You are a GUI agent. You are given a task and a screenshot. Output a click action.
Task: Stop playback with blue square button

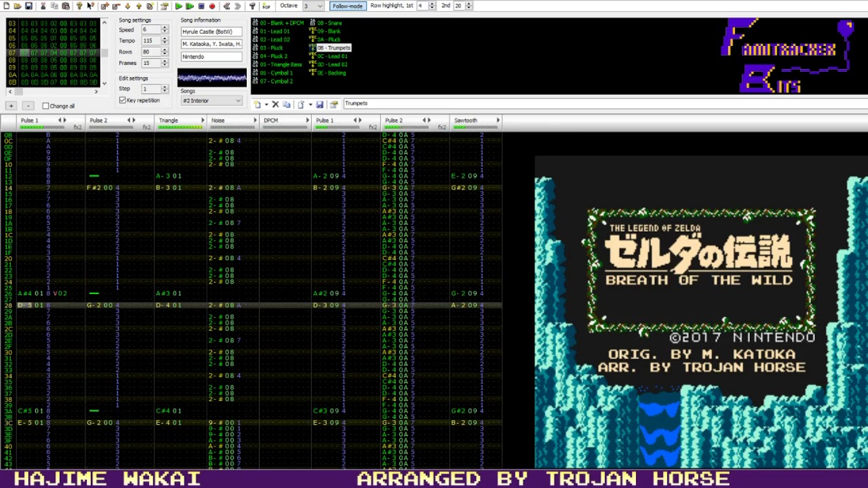point(201,6)
